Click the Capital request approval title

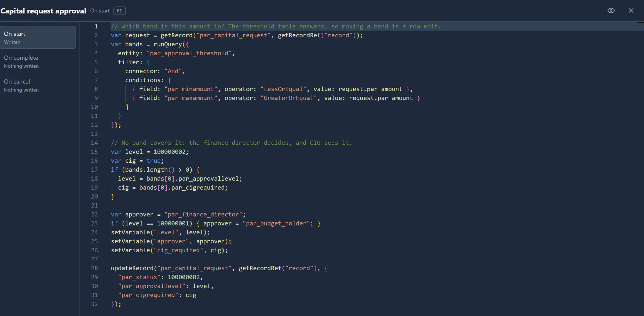pyautogui.click(x=43, y=11)
